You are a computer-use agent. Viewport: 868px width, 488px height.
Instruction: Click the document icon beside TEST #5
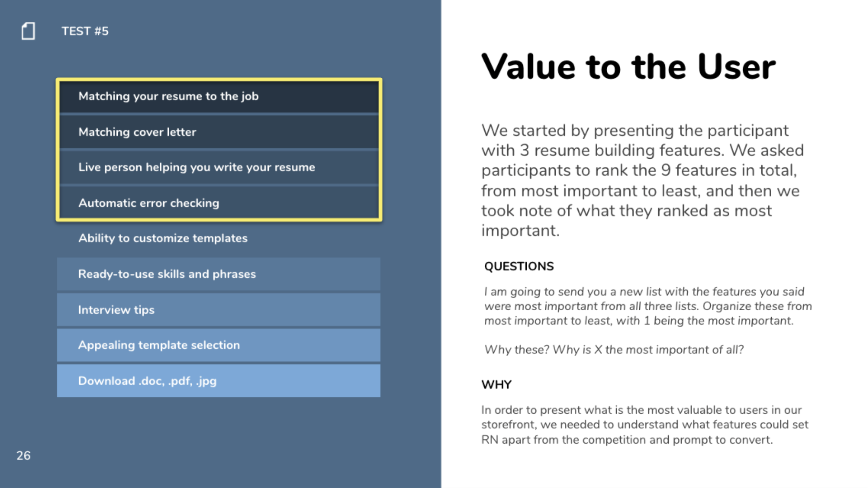point(28,31)
